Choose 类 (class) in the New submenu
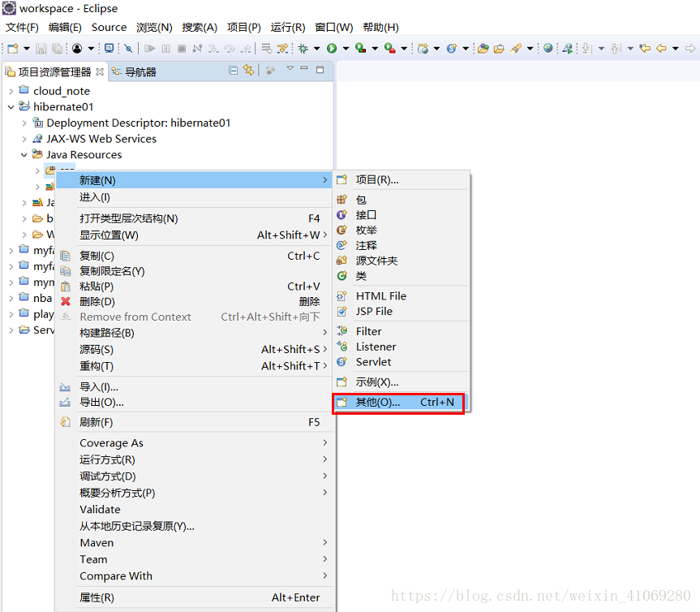The image size is (700, 612). coord(402,276)
